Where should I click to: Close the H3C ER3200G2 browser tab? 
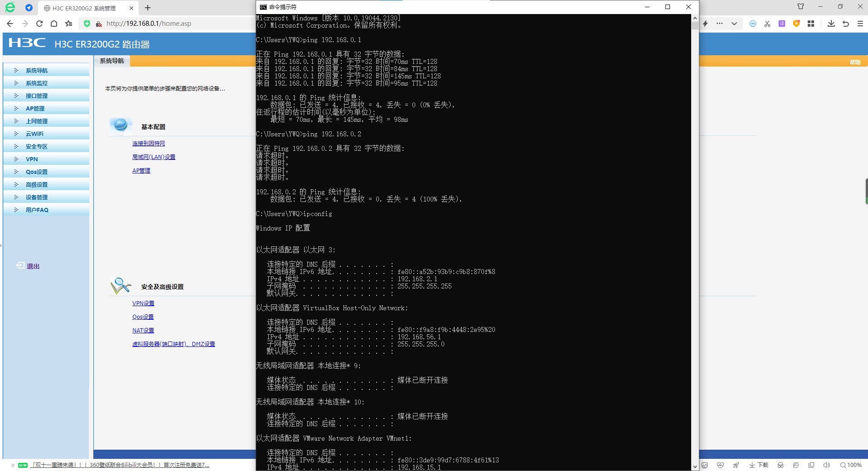click(131, 8)
